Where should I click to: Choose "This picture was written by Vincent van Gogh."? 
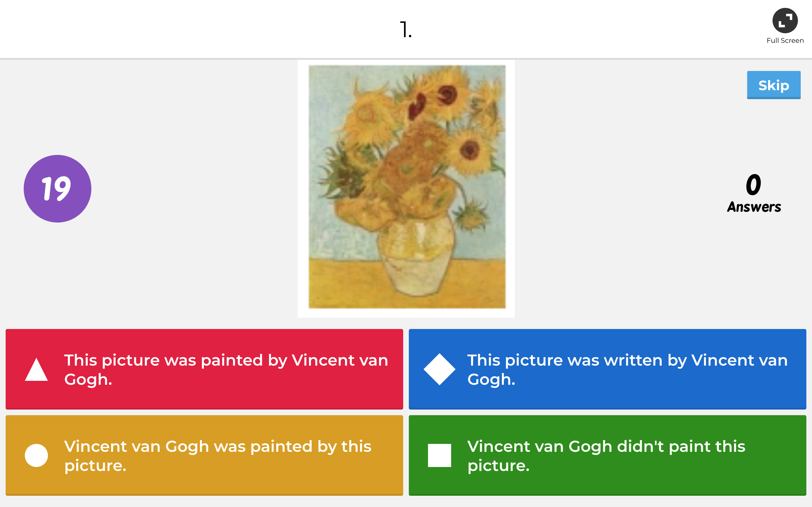point(627,369)
